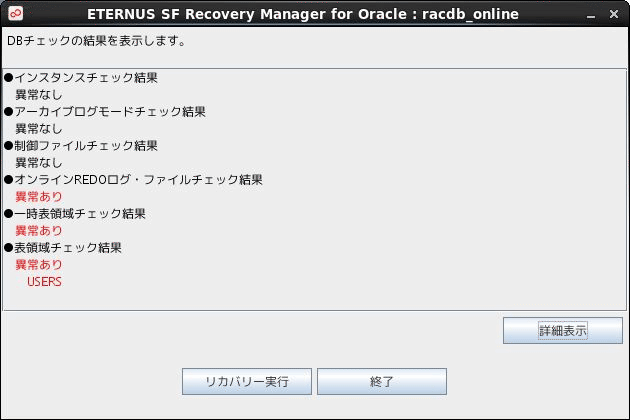Click 異常あり under 一時表領域チェック結果

tap(39, 231)
